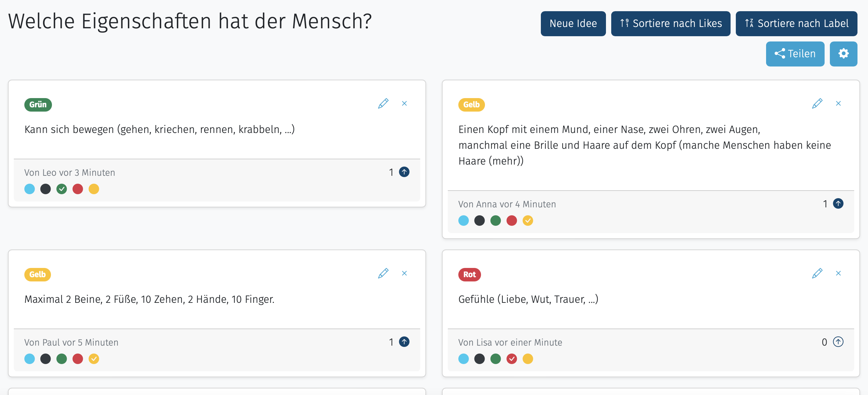Open the settings gear button
This screenshot has height=395, width=868.
[x=843, y=54]
